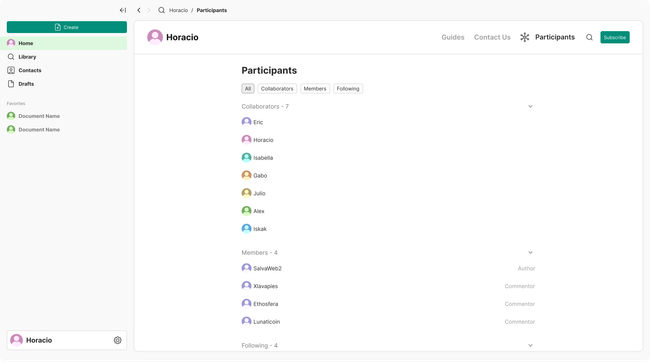
Task: Select the Members filter chip
Action: [315, 89]
